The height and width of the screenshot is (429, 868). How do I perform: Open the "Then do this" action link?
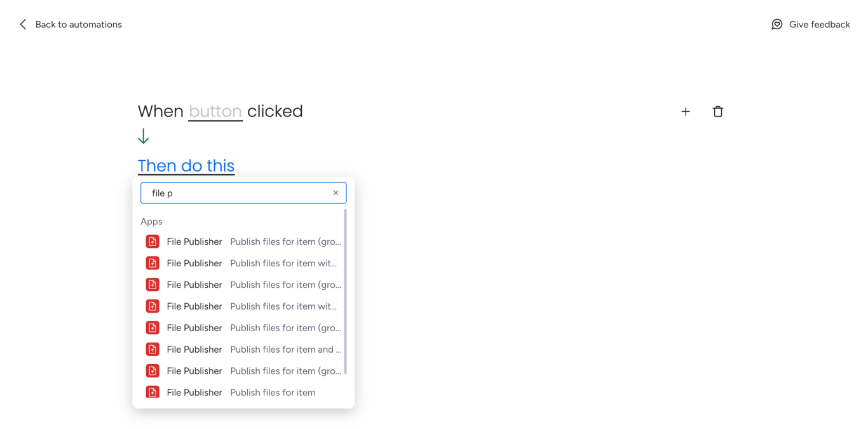click(186, 165)
